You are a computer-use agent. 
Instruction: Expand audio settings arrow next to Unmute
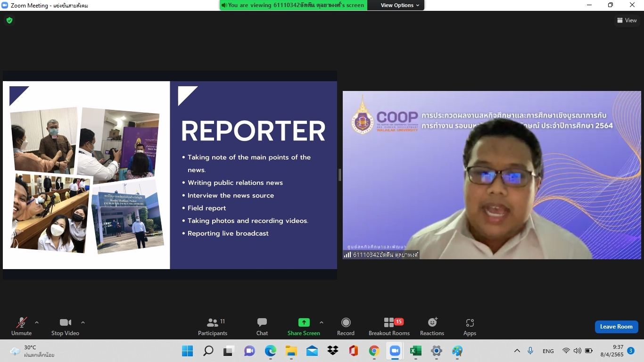[37, 323]
